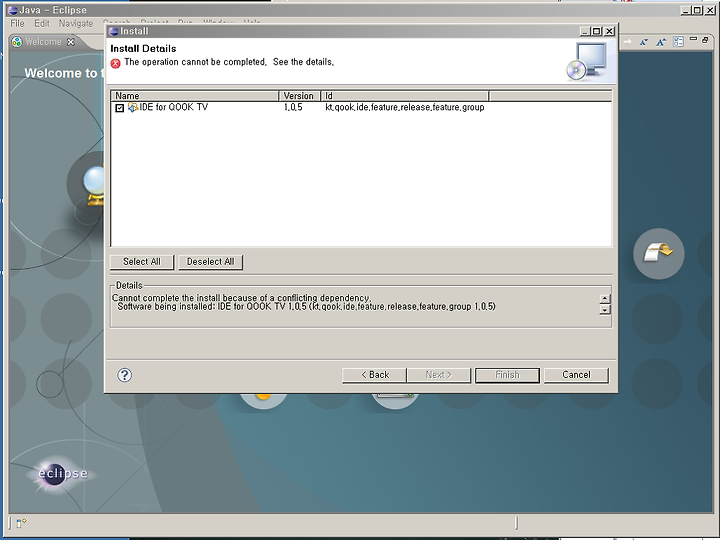Sort by the Version column header
Image resolution: width=720 pixels, height=540 pixels.
[x=299, y=96]
